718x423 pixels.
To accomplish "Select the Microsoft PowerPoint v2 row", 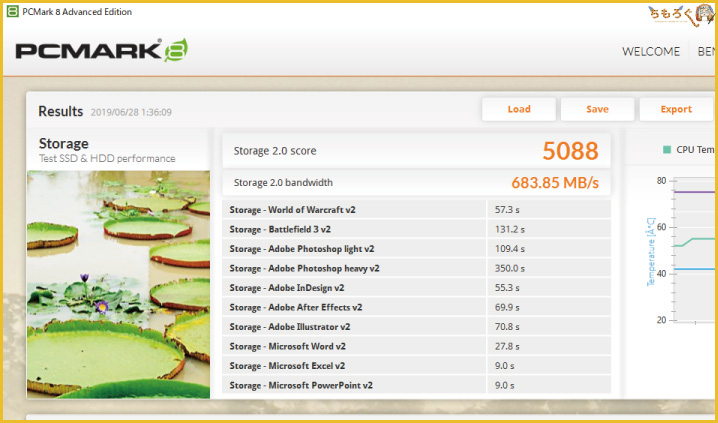I will tap(416, 385).
